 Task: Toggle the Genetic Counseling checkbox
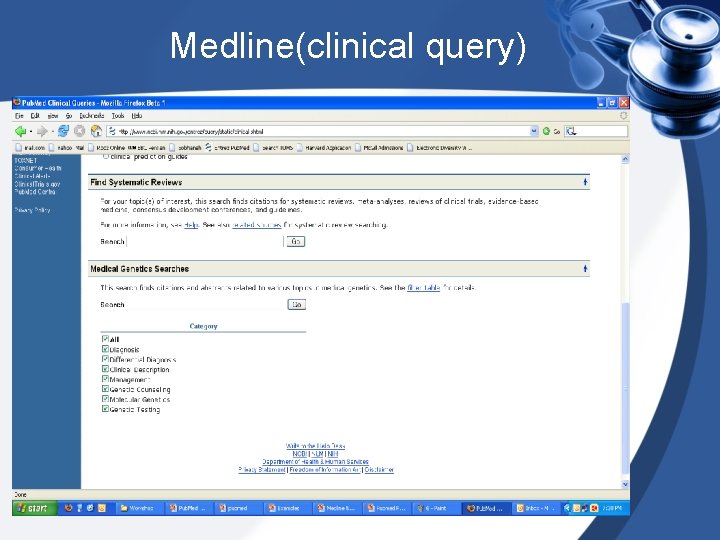tap(105, 389)
